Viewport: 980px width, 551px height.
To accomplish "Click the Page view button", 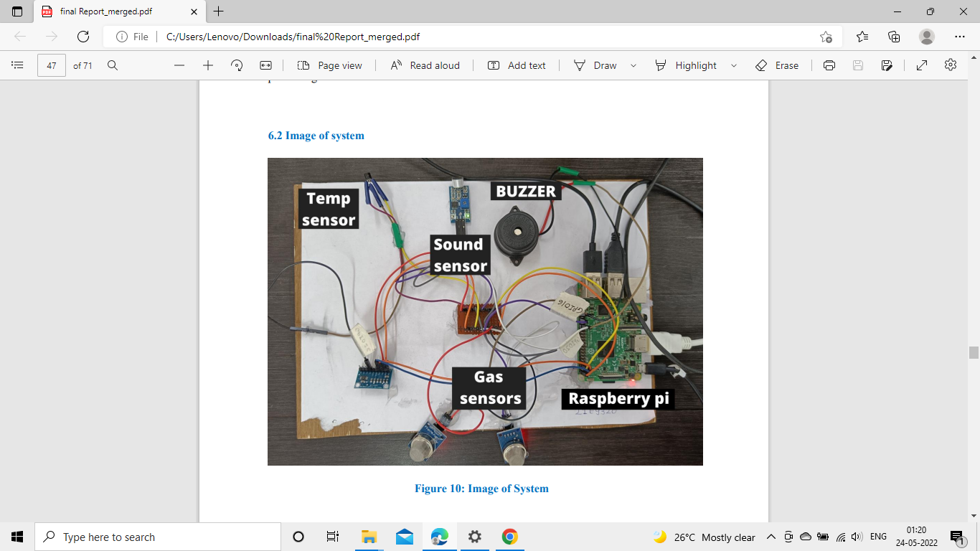I will coord(329,65).
